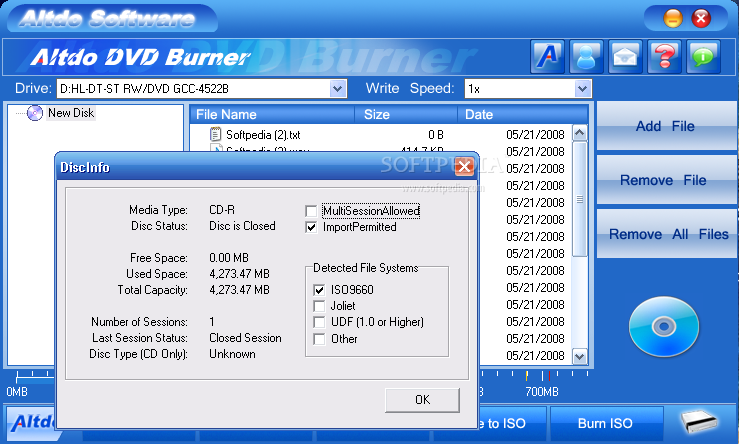
Task: Click the Closed Session status value
Action: [245, 338]
